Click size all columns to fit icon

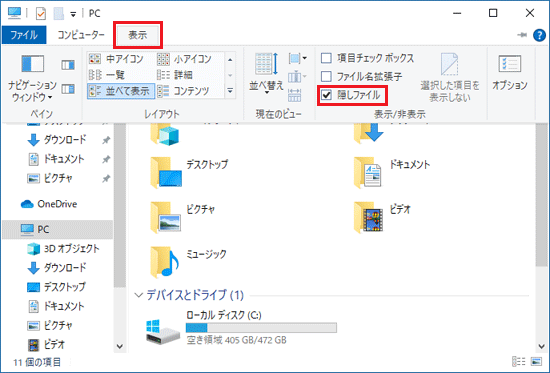click(295, 95)
